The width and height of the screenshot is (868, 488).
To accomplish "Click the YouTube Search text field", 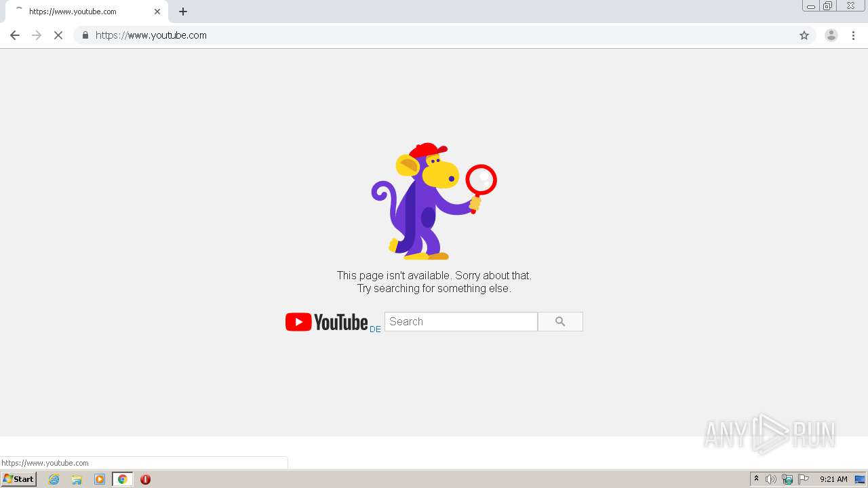I will (461, 322).
